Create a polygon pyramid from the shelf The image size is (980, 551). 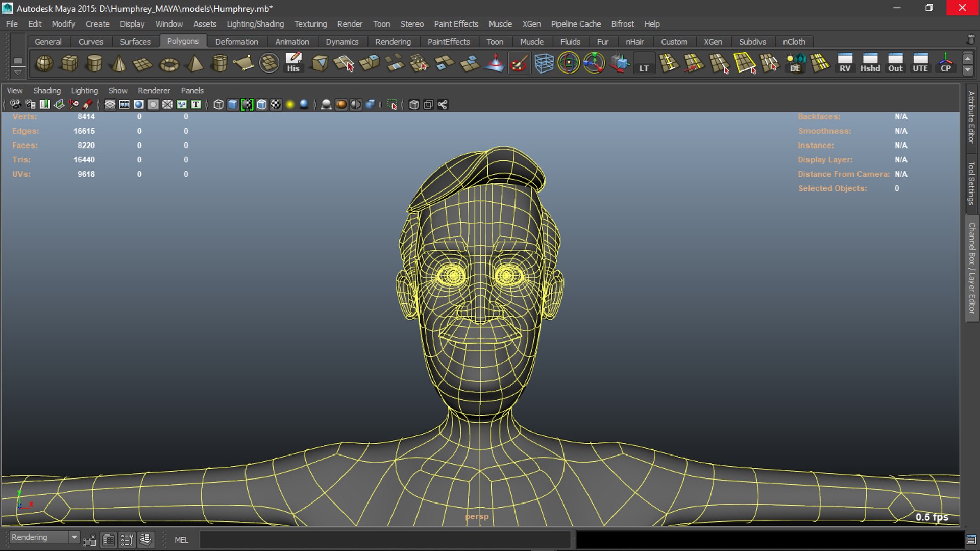coord(194,63)
